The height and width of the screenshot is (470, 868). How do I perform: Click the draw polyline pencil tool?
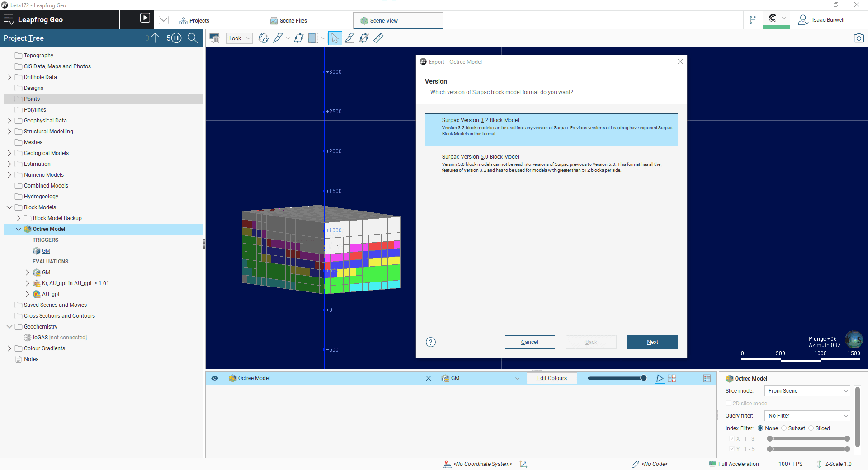[x=278, y=38]
